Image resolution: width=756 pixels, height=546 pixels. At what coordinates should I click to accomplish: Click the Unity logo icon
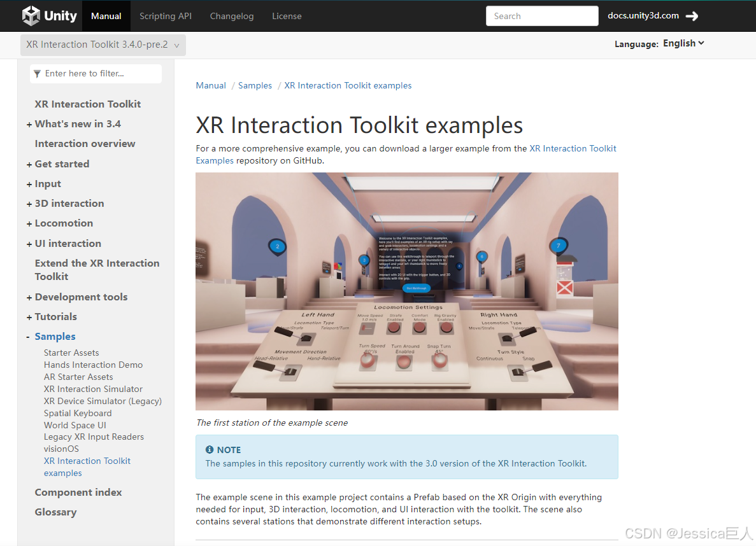[31, 16]
